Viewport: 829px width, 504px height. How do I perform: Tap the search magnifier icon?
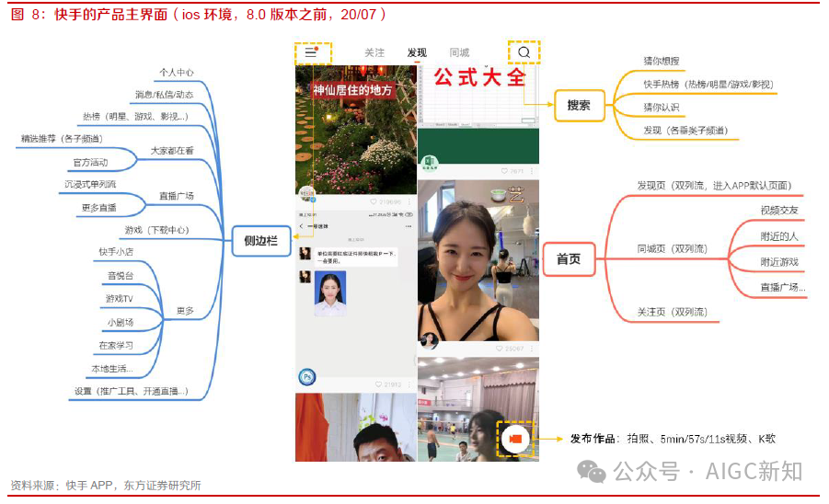pos(524,52)
